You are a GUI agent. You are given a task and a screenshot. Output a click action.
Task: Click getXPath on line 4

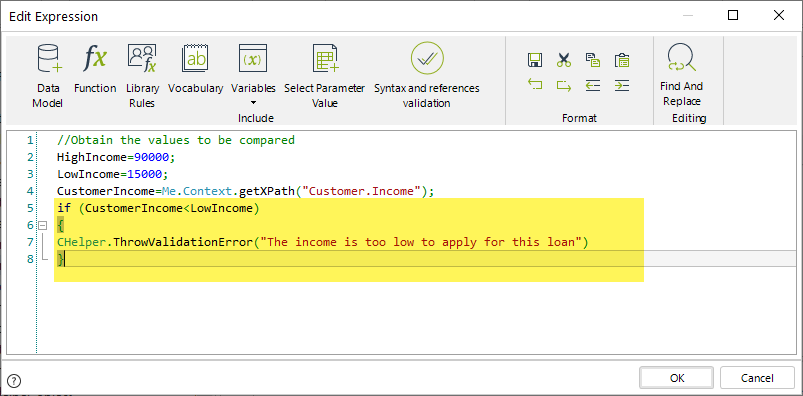[267, 191]
